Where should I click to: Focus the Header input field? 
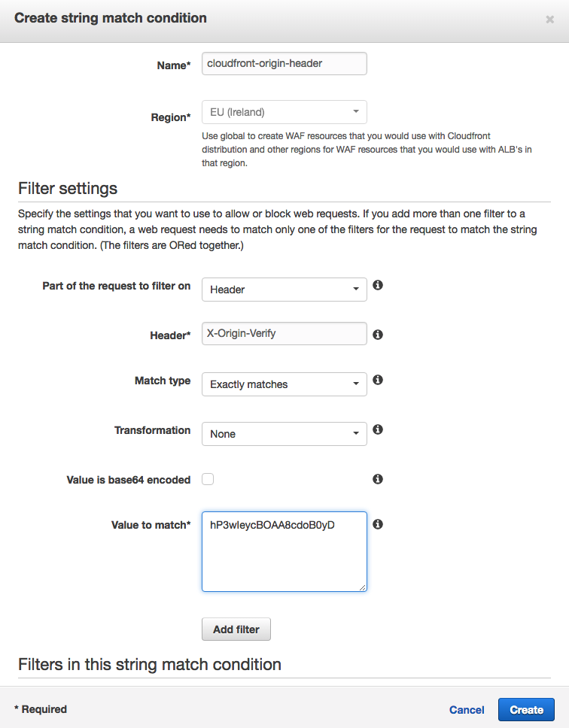(x=284, y=333)
